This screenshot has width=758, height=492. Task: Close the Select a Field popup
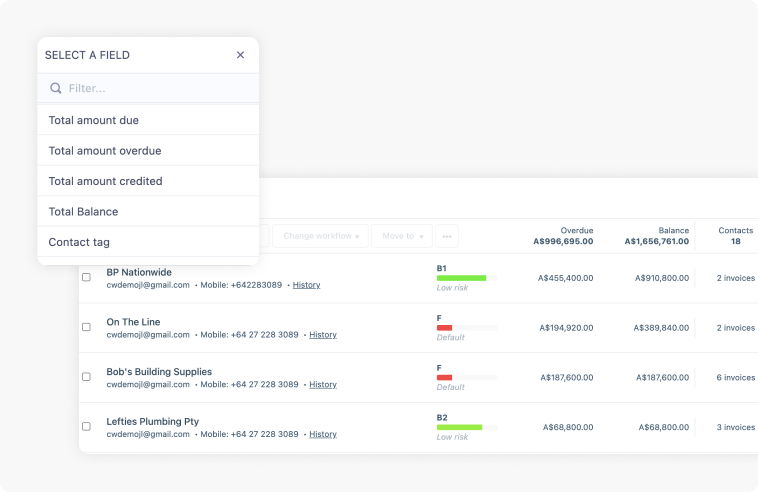pyautogui.click(x=240, y=55)
